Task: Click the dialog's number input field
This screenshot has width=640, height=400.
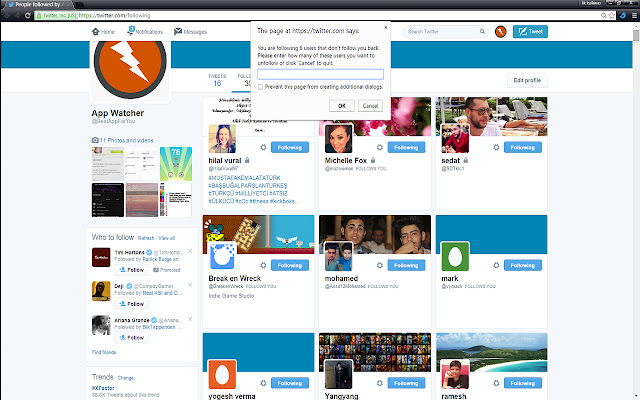Action: pyautogui.click(x=320, y=74)
